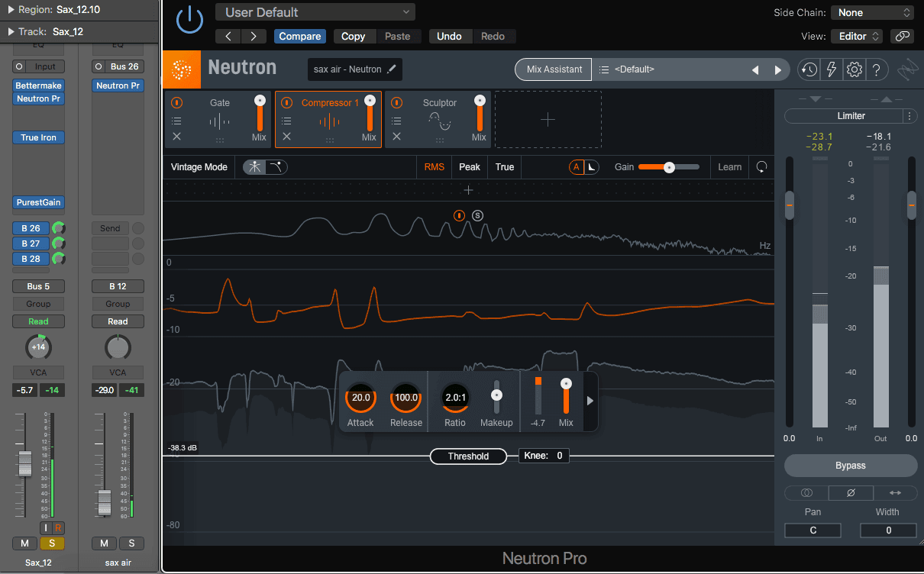The image size is (924, 574).
Task: Open Gate module preset list icon
Action: [176, 121]
